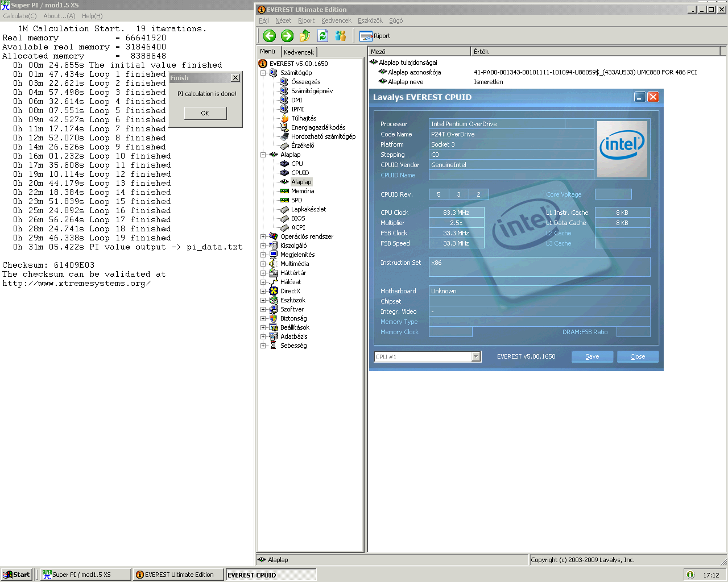
Task: Open the CPU #1 selector dropdown
Action: coord(476,357)
